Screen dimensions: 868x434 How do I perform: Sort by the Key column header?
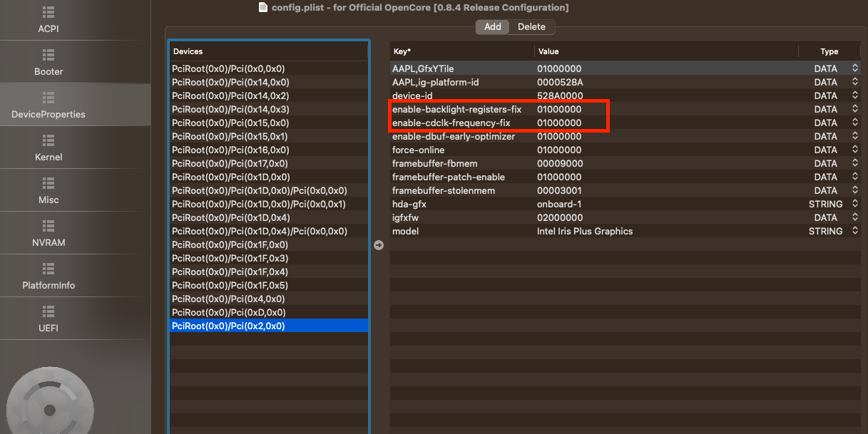(461, 51)
